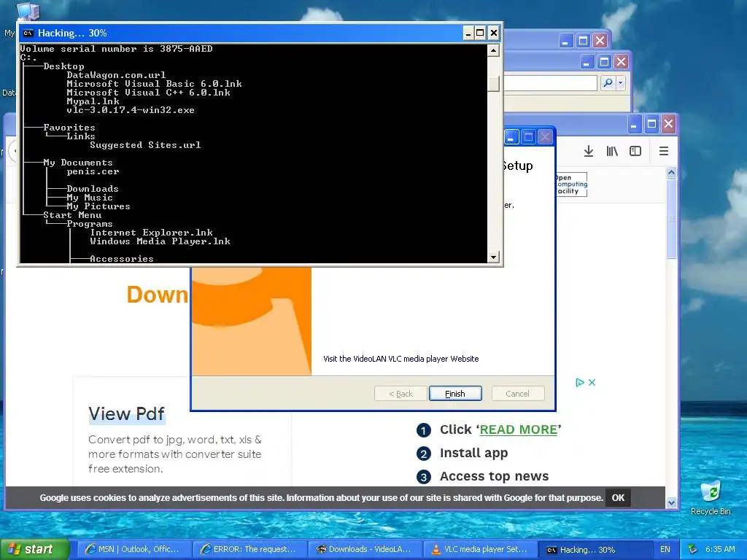This screenshot has height=560, width=747.
Task: Open the READ MORE link in the ad
Action: pos(519,429)
